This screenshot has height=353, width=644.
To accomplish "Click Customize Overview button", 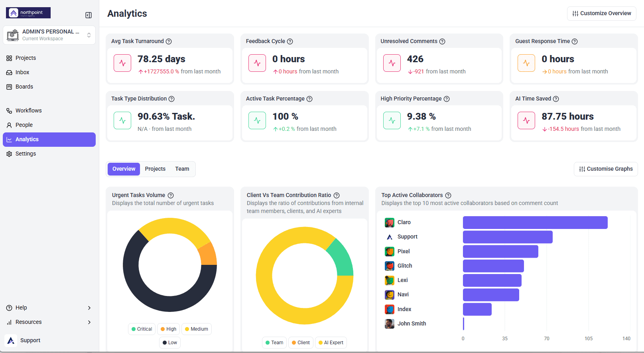I will pos(601,14).
